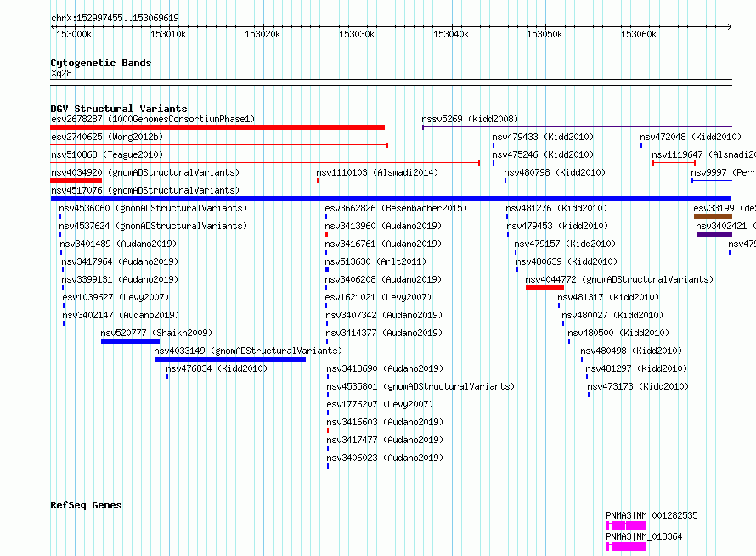
Task: Click the blue bar under nsv4033149
Action: (x=230, y=359)
